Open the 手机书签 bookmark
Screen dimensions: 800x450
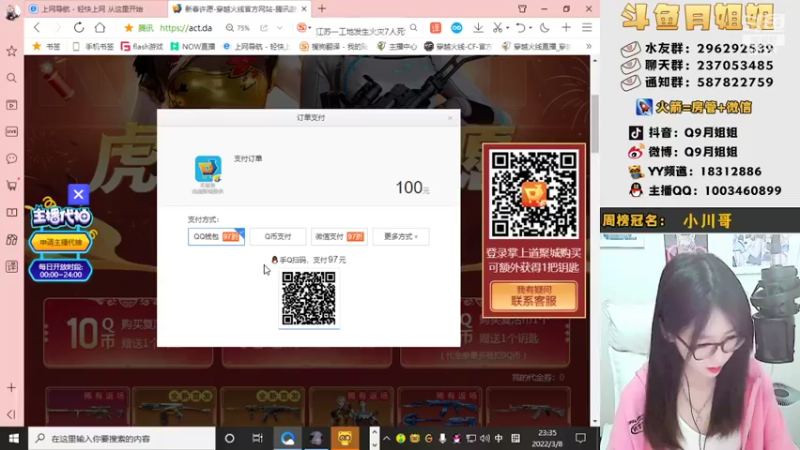click(93, 46)
